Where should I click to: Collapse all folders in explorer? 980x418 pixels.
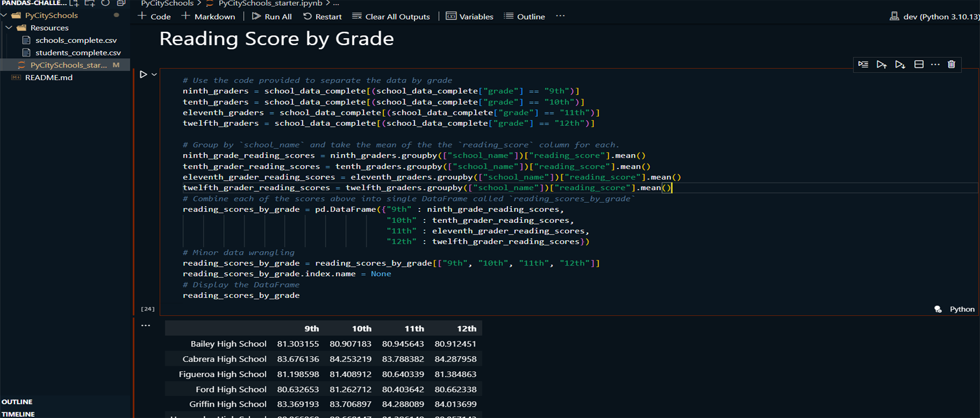tap(121, 3)
